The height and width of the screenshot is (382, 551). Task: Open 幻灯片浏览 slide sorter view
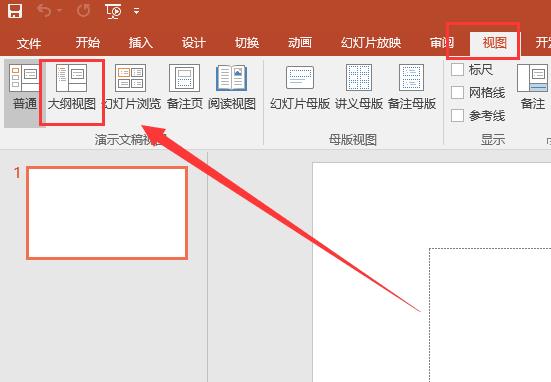click(x=131, y=88)
